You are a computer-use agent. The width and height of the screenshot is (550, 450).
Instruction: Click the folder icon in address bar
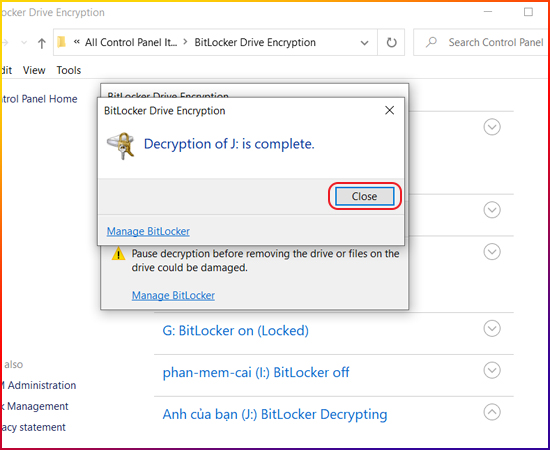coord(62,42)
